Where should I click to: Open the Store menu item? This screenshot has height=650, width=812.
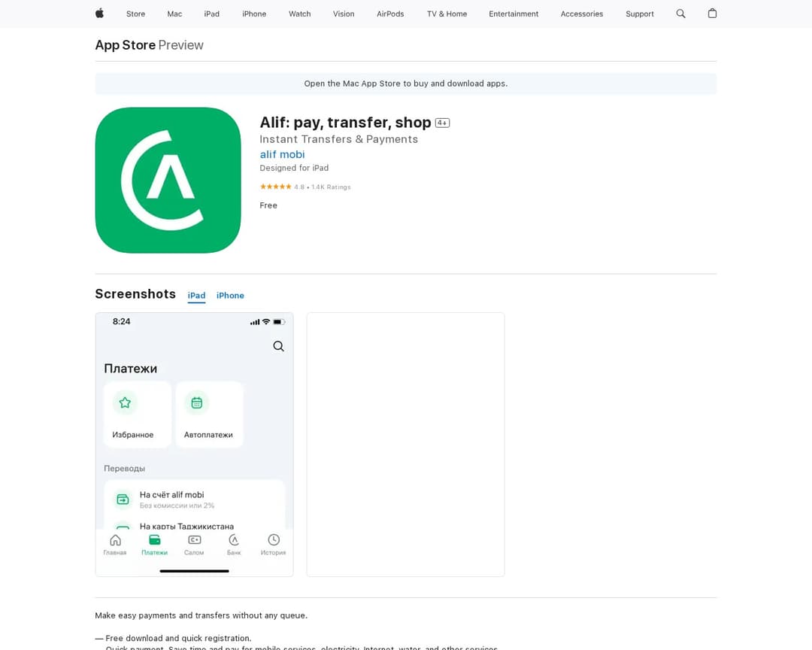coord(135,14)
